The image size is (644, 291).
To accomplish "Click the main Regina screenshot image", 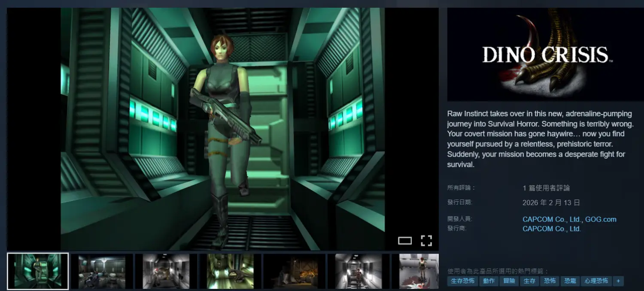I will [222, 129].
